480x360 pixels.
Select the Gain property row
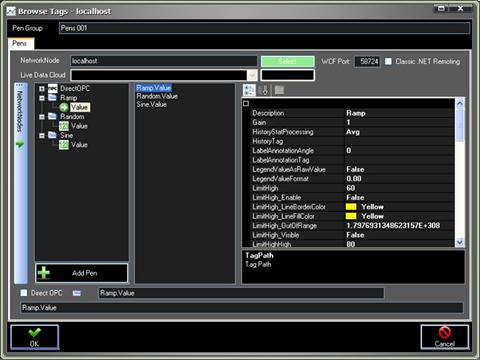pyautogui.click(x=353, y=122)
